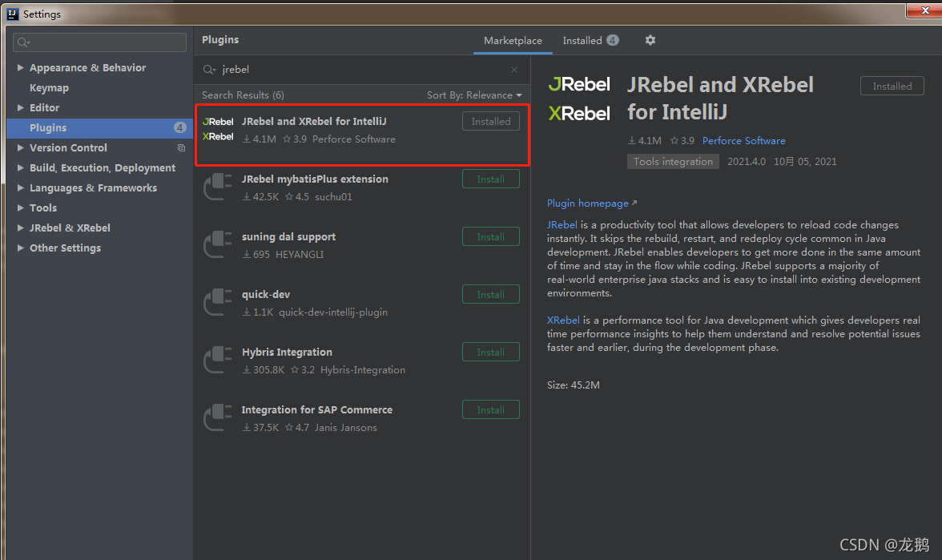Expand the Tools settings node

(x=21, y=208)
